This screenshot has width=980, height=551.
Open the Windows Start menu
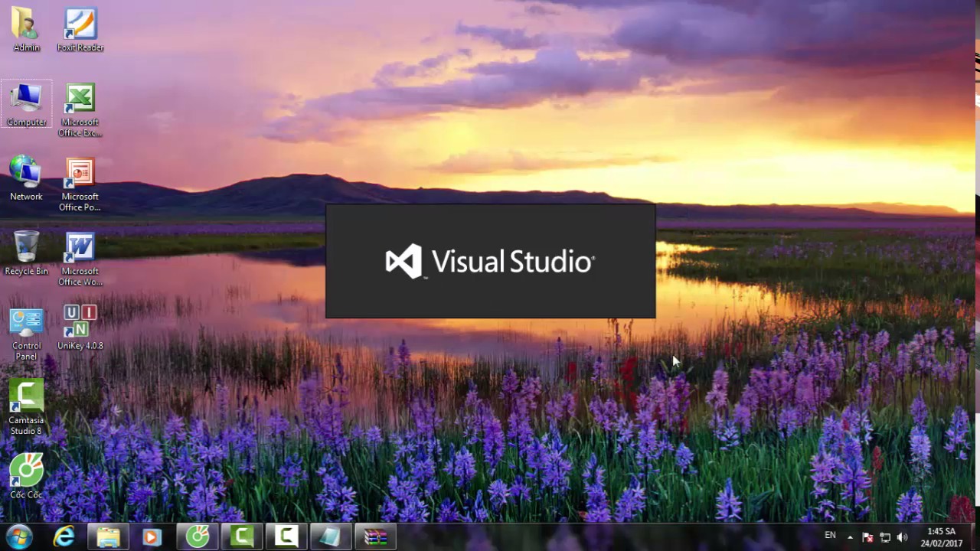[18, 536]
